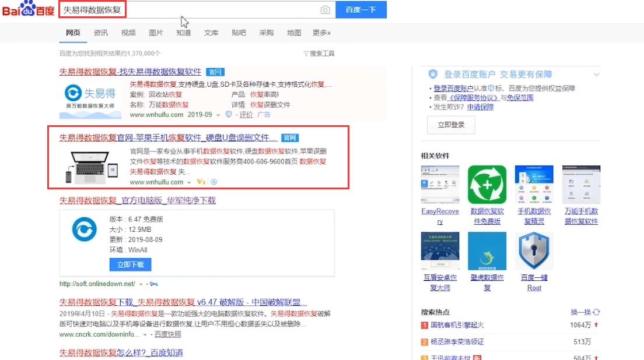Click the shield icon beside 登录百度账户

click(x=432, y=74)
